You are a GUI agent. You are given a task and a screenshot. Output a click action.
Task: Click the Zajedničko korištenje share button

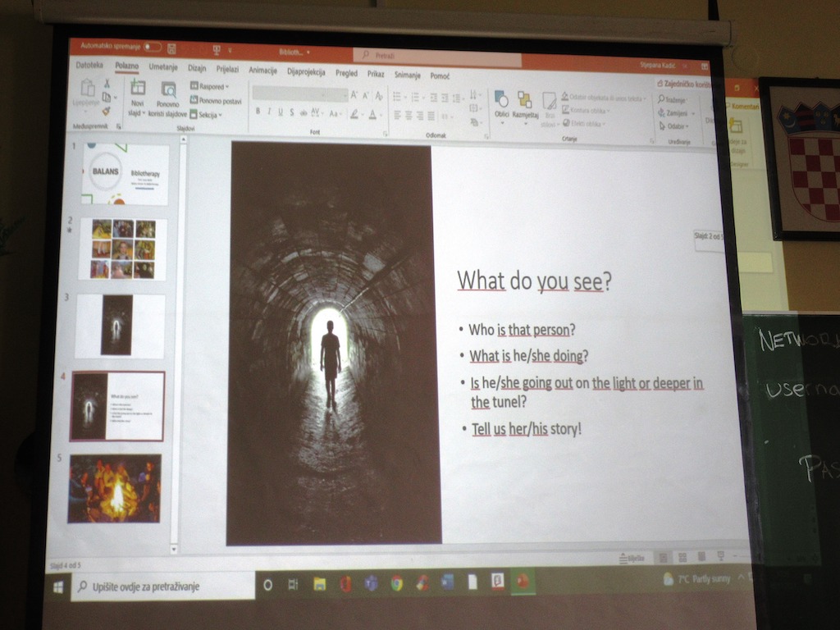(x=683, y=84)
